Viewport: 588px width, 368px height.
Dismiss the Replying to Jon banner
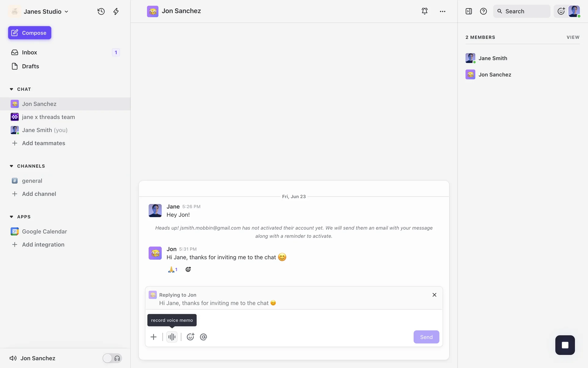(x=434, y=295)
